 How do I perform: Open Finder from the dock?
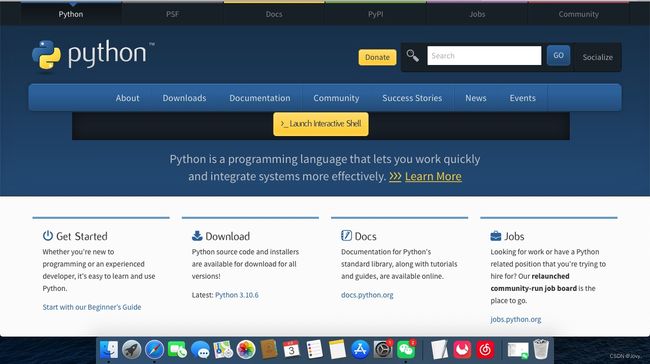[109, 349]
